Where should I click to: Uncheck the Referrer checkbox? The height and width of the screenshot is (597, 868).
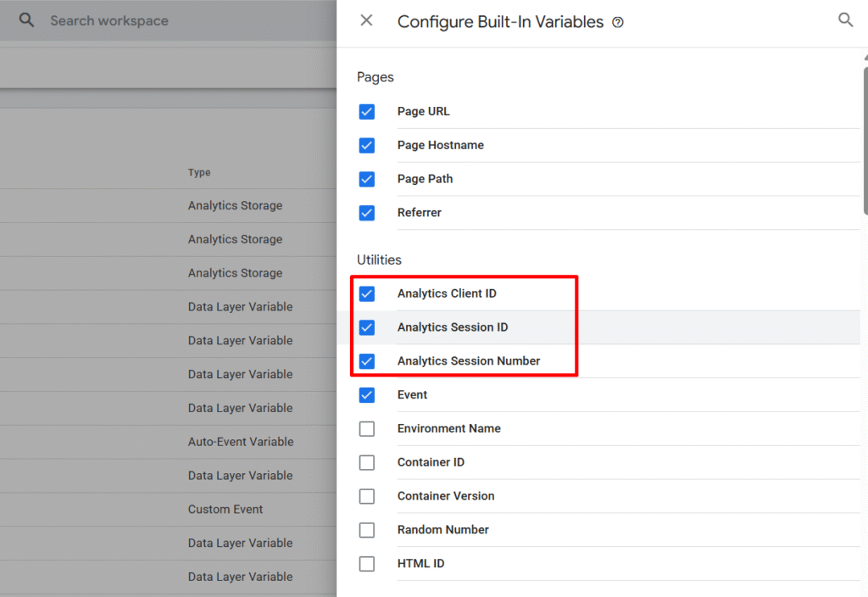(367, 213)
